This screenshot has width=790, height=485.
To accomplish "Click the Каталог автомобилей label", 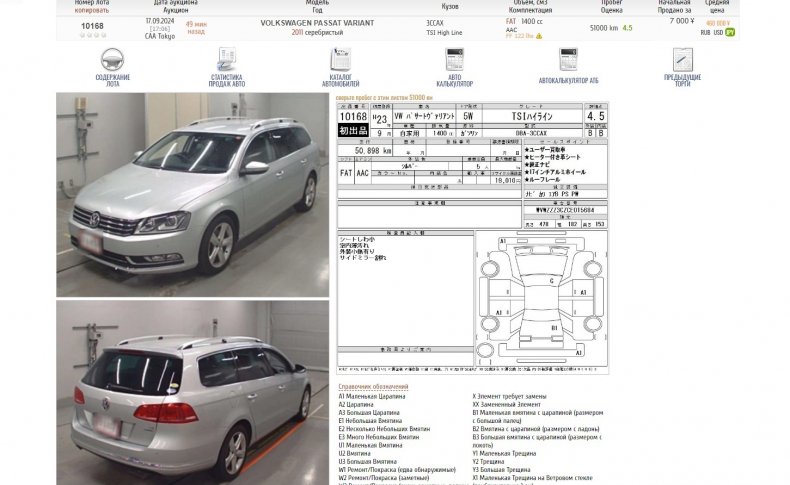I will 341,81.
